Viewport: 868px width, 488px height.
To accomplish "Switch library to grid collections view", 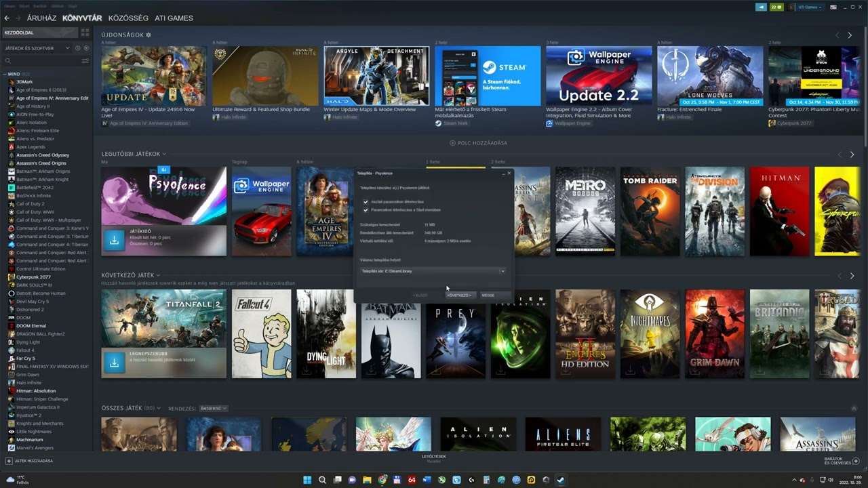I will [85, 33].
